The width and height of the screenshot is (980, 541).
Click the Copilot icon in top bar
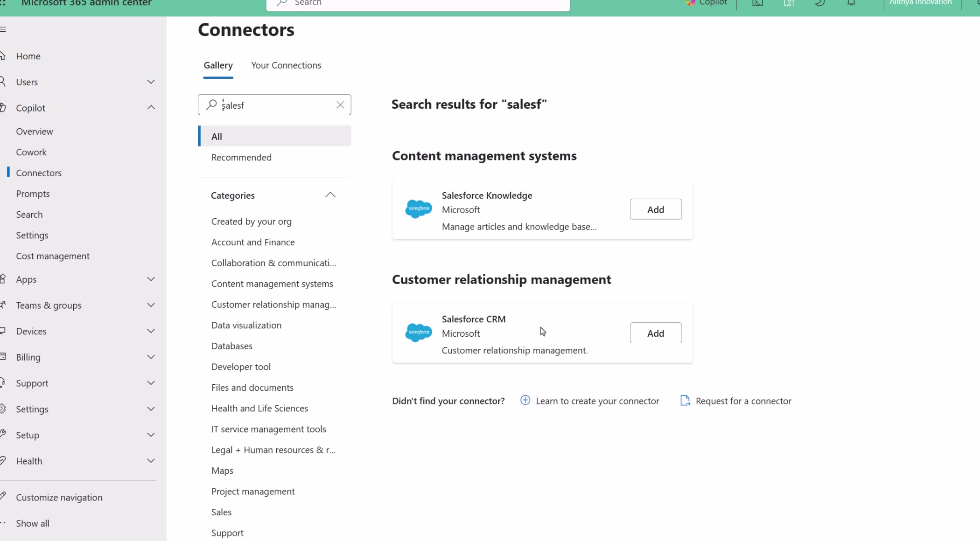tap(690, 3)
